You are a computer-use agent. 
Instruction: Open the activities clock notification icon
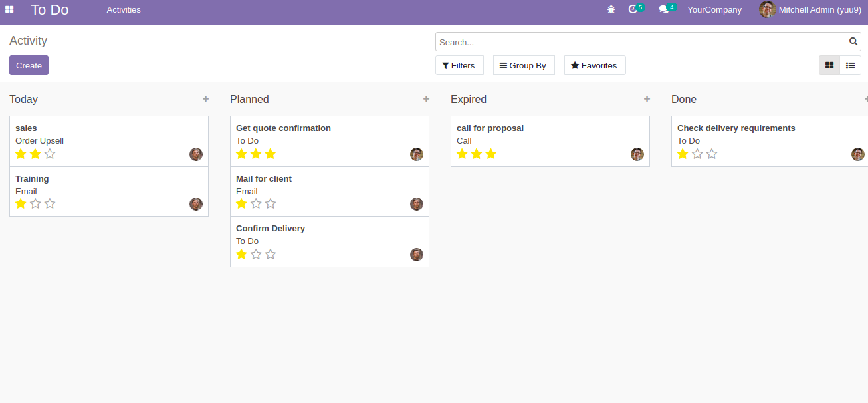coord(633,9)
